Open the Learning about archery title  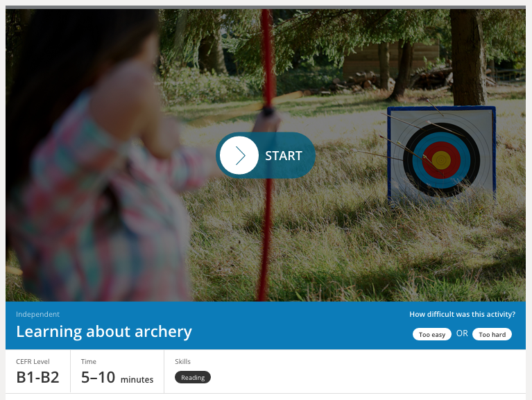104,331
